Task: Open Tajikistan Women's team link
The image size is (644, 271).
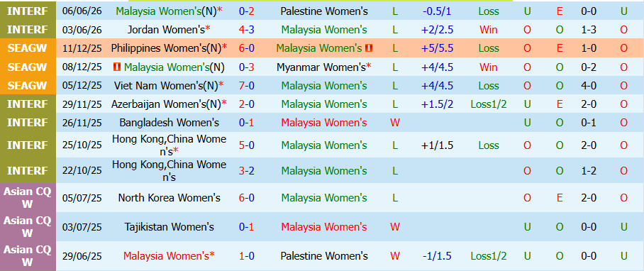Action: coord(170,227)
